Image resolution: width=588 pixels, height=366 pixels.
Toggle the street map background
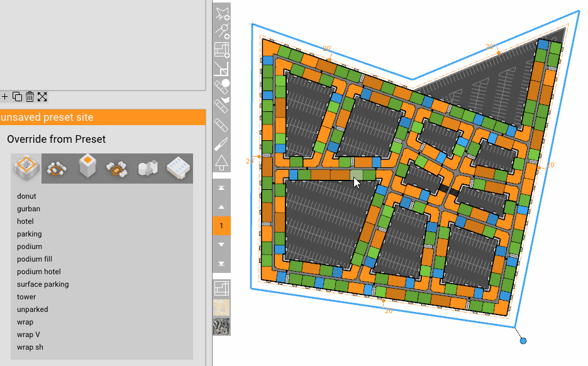pyautogui.click(x=221, y=308)
